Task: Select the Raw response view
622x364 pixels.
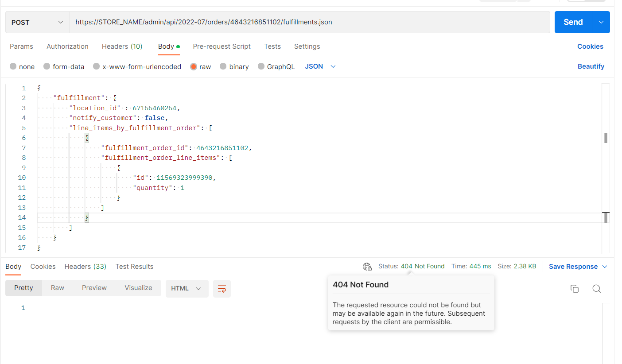Action: pos(58,288)
